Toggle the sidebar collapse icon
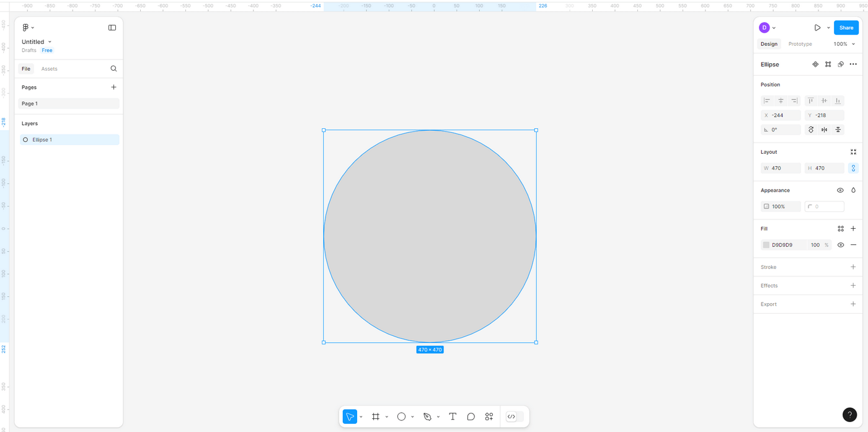The width and height of the screenshot is (868, 432). (x=112, y=28)
